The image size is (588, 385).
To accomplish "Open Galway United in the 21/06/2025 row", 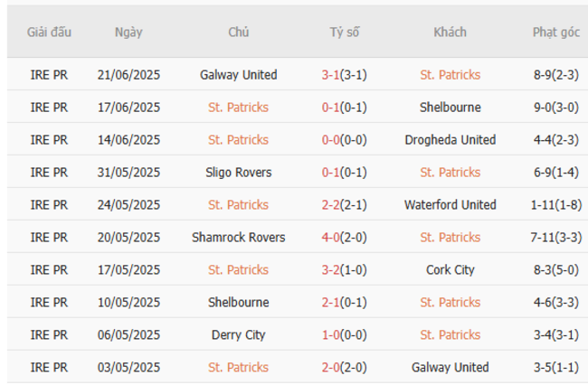I will coord(238,75).
